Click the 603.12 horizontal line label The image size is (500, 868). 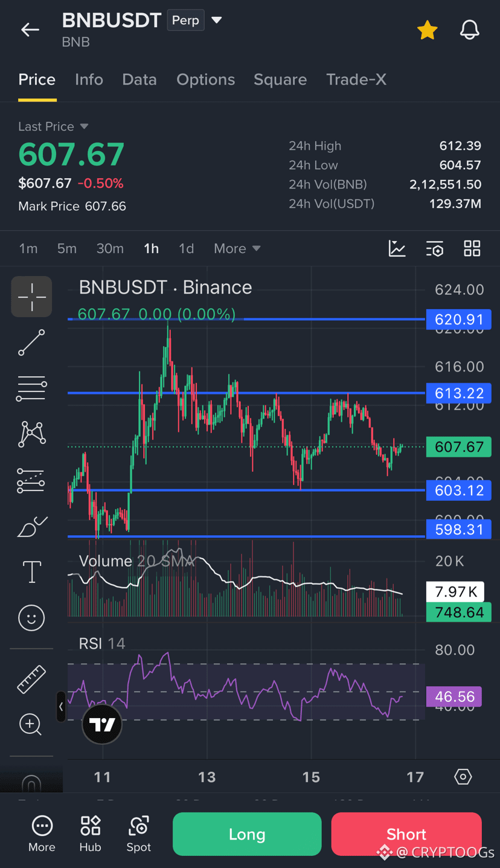point(458,490)
